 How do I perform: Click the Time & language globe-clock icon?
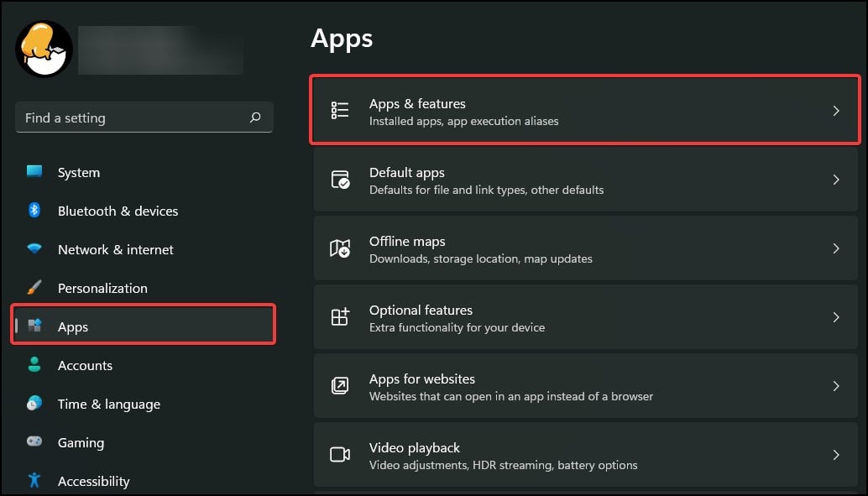[34, 403]
